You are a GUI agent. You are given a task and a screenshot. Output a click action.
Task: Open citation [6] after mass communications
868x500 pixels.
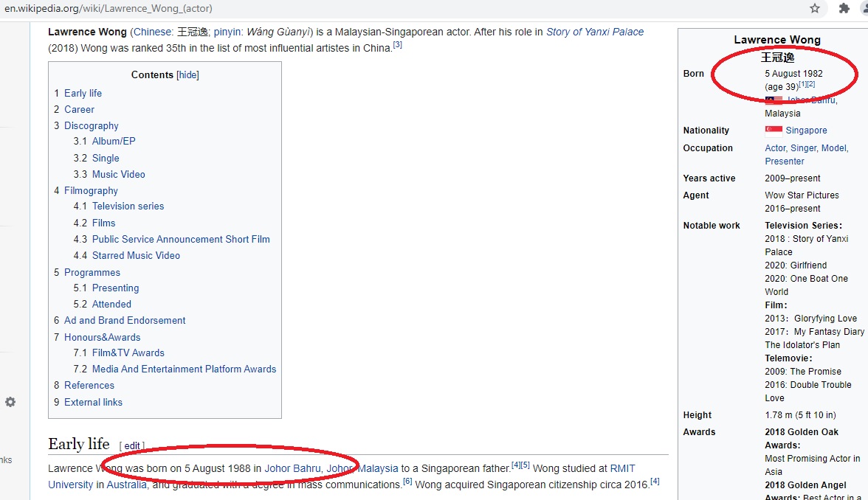pyautogui.click(x=407, y=481)
